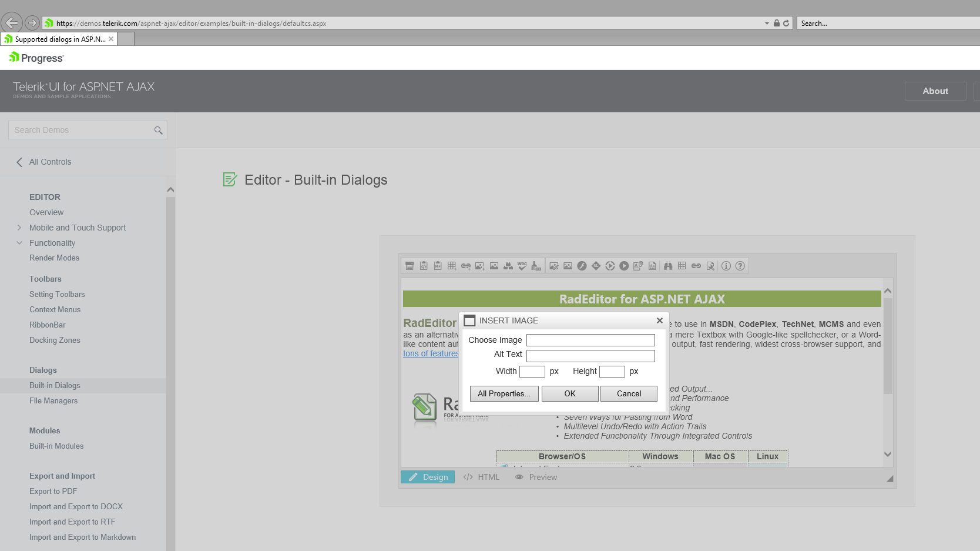Screen dimensions: 980x551
Task: Select the Supported dialogs browser tab
Action: [59, 39]
